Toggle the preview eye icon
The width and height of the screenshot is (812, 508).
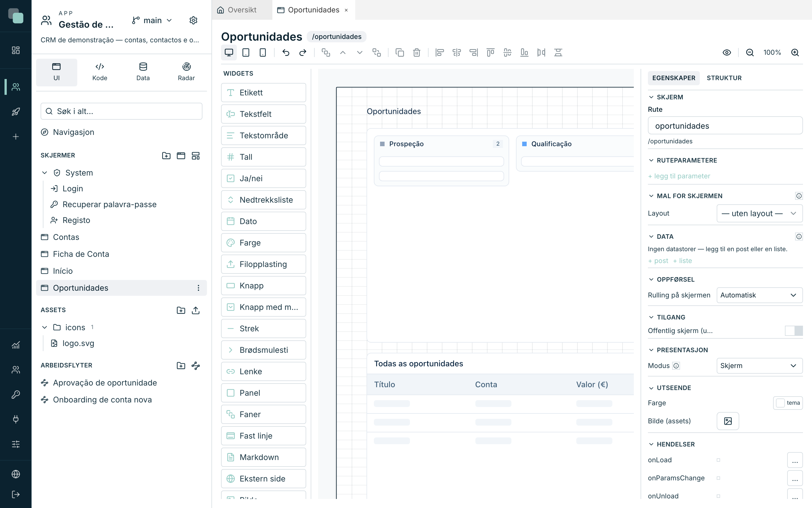pos(727,52)
